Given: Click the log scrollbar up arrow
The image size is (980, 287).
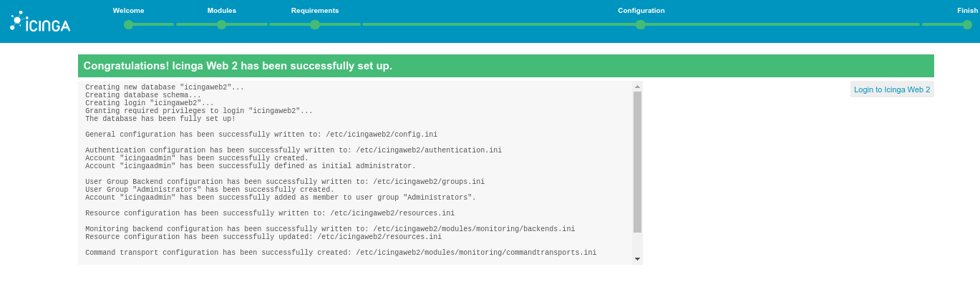Looking at the screenshot, I should click(637, 87).
